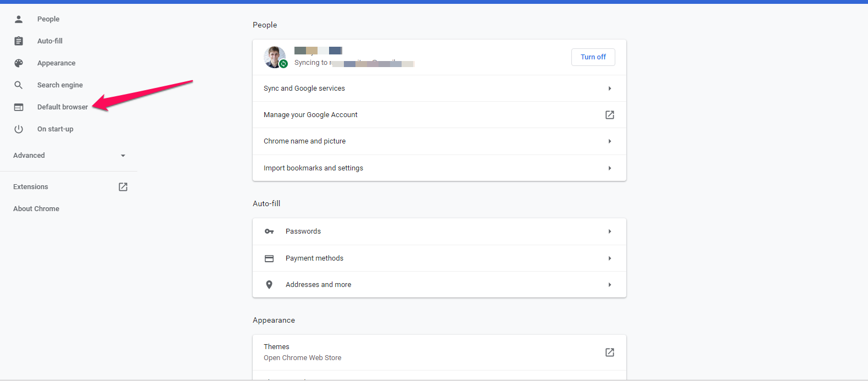The image size is (868, 381).
Task: Open the Extensions link in sidebar
Action: click(31, 187)
